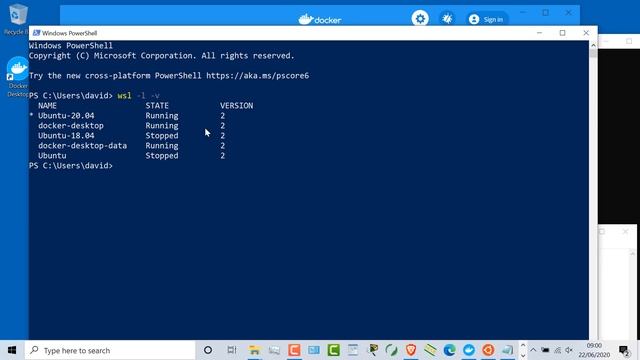Select the docker-desktop-data distro name
The height and width of the screenshot is (360, 640).
(x=82, y=145)
